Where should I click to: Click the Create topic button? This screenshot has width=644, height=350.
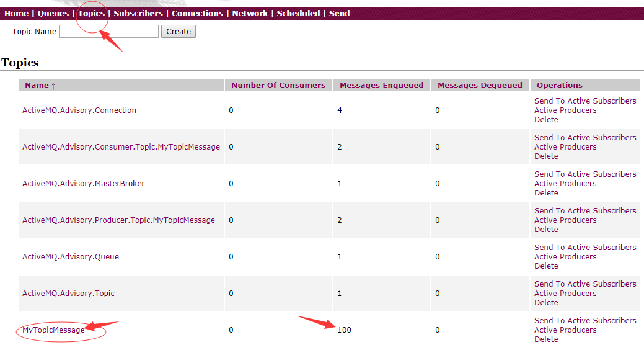(179, 31)
